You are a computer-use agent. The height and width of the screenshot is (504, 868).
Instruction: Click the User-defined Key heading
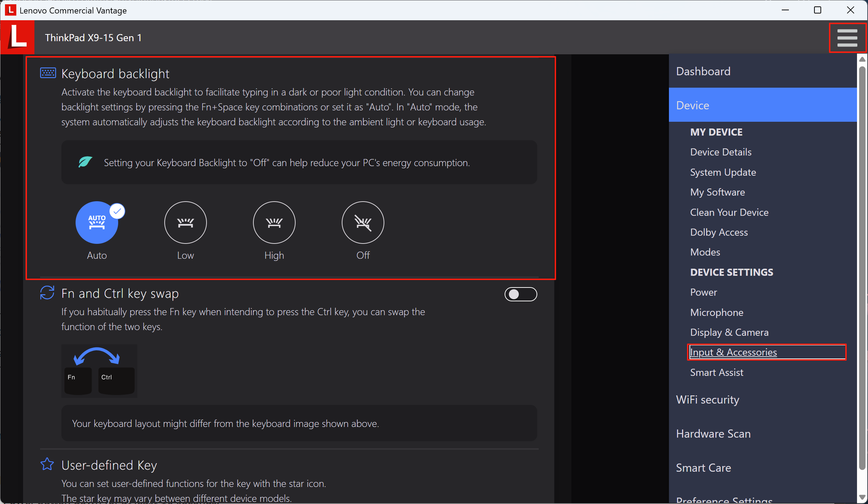[x=109, y=465]
